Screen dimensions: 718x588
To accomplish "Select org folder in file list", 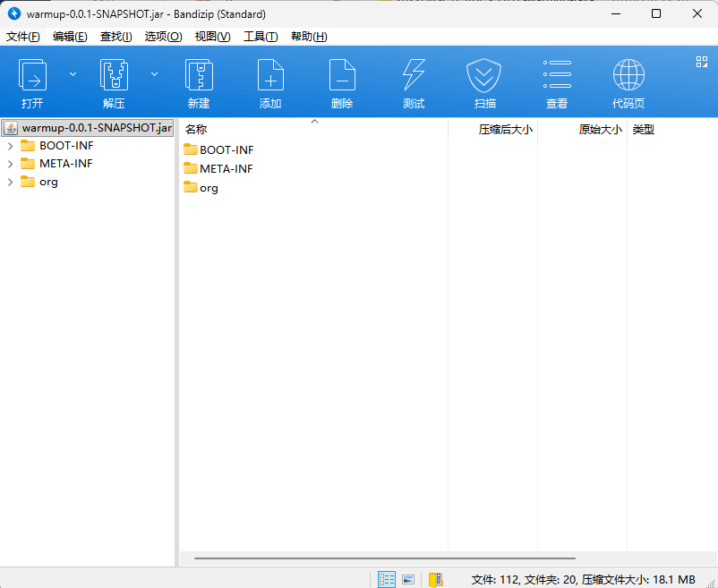I will coord(201,188).
